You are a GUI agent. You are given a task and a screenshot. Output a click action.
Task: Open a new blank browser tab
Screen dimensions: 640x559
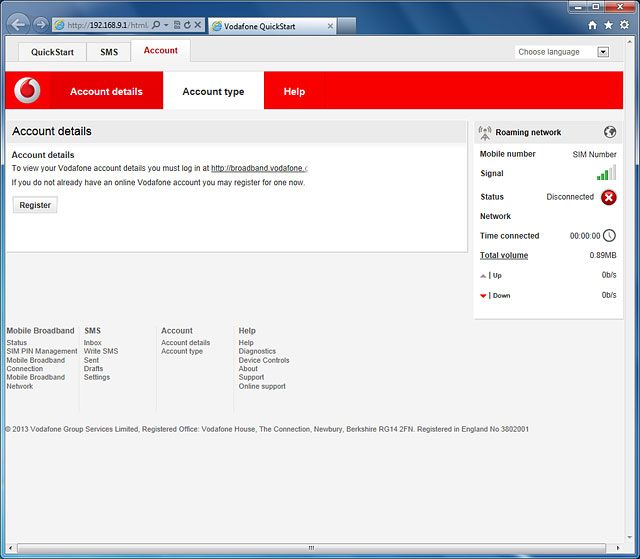pyautogui.click(x=347, y=26)
